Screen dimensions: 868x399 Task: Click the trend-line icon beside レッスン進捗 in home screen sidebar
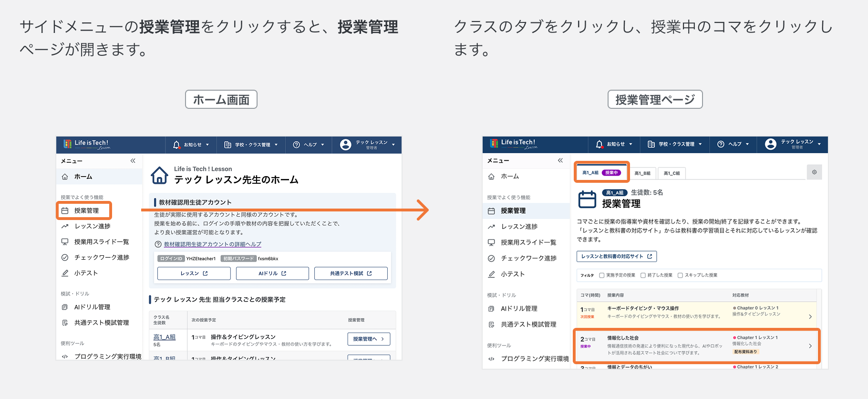point(65,226)
